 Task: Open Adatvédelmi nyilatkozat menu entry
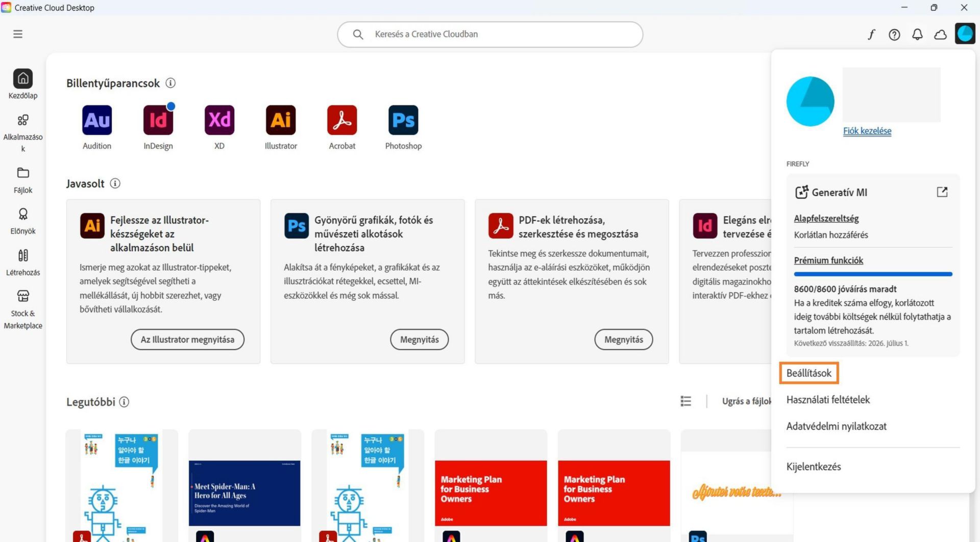click(836, 426)
